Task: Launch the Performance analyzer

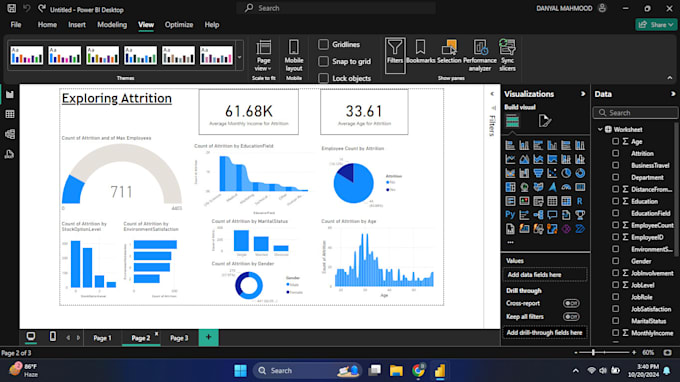Action: 480,55
